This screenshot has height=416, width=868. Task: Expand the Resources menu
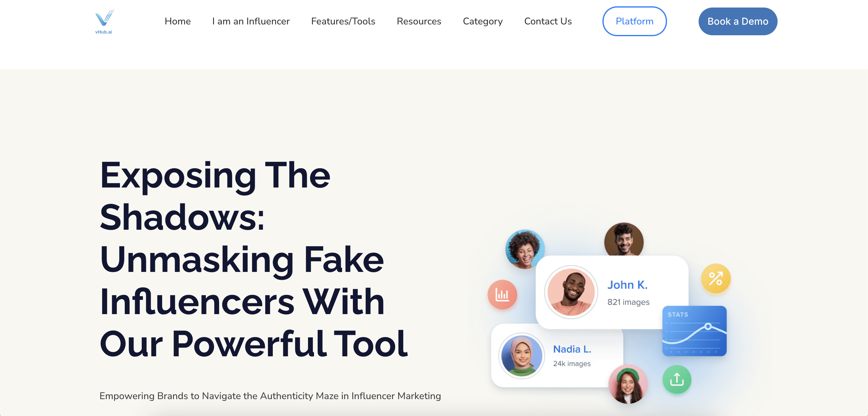pos(419,21)
